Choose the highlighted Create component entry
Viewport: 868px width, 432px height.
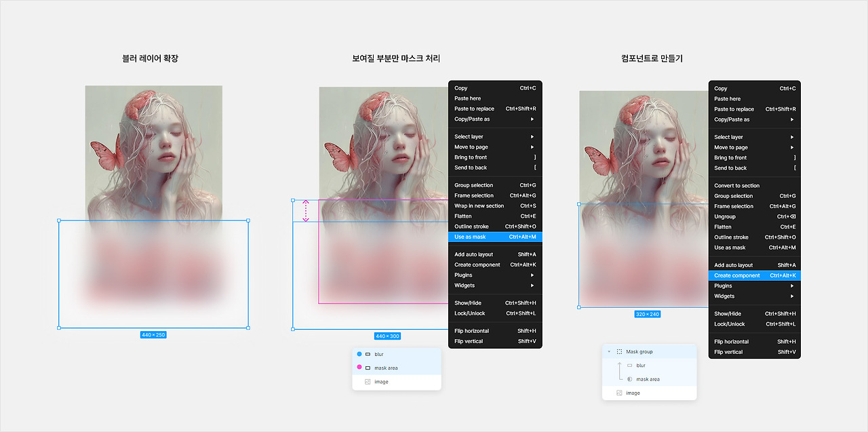(755, 275)
